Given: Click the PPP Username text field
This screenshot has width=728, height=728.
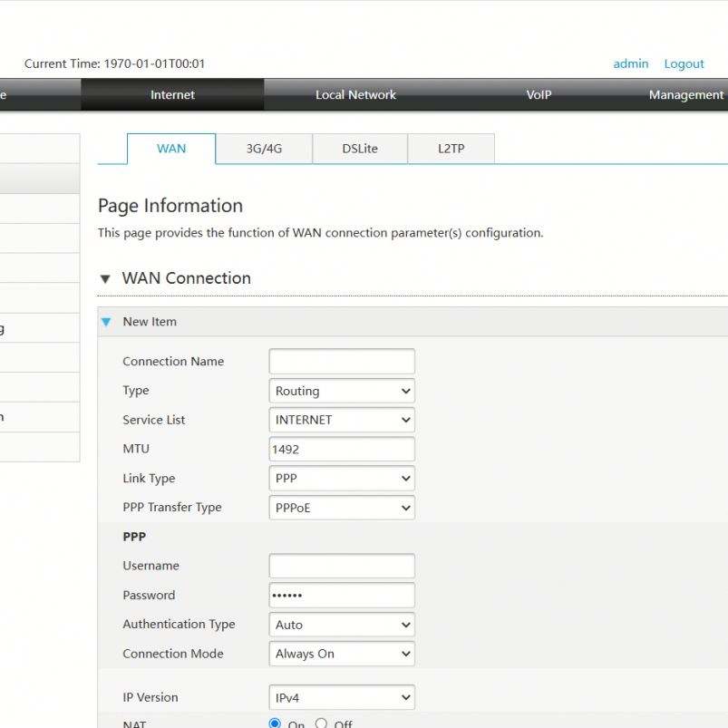Looking at the screenshot, I should pyautogui.click(x=342, y=567).
